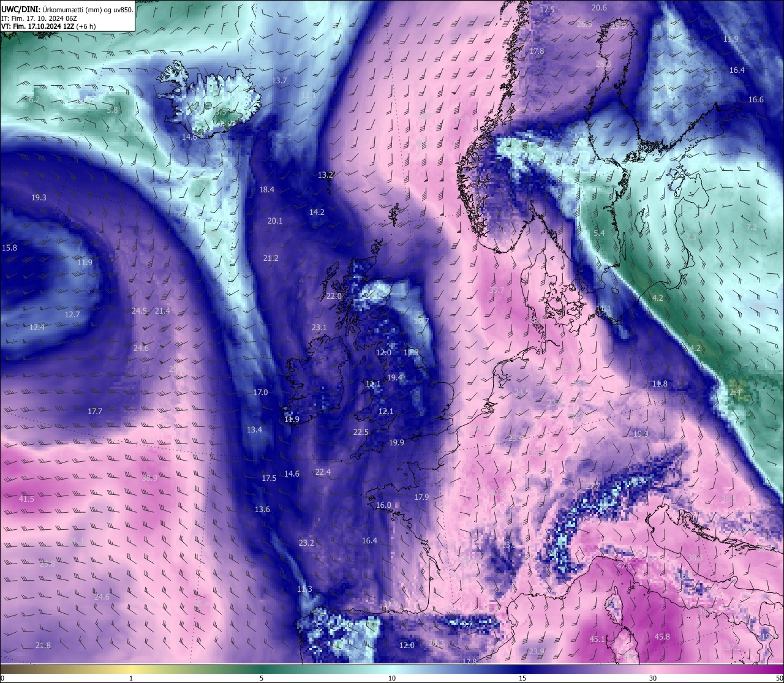Pick the 17.9 value label
The image size is (784, 683).
[x=421, y=497]
